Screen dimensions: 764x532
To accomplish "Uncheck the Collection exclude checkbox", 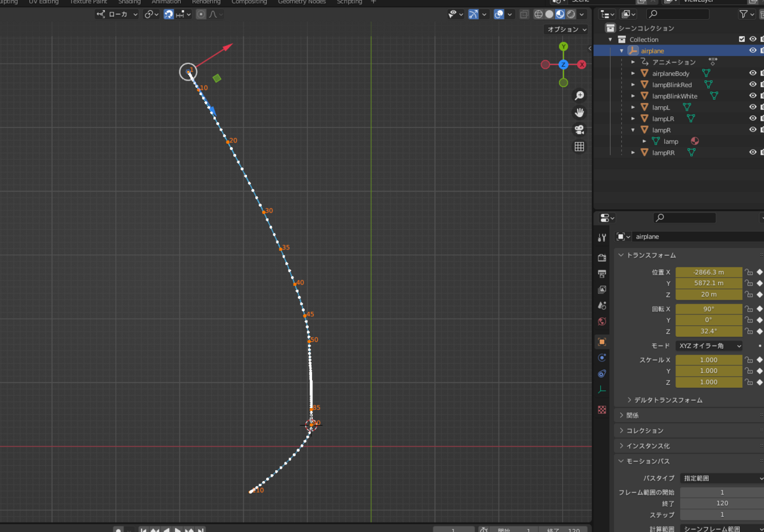I will click(742, 39).
